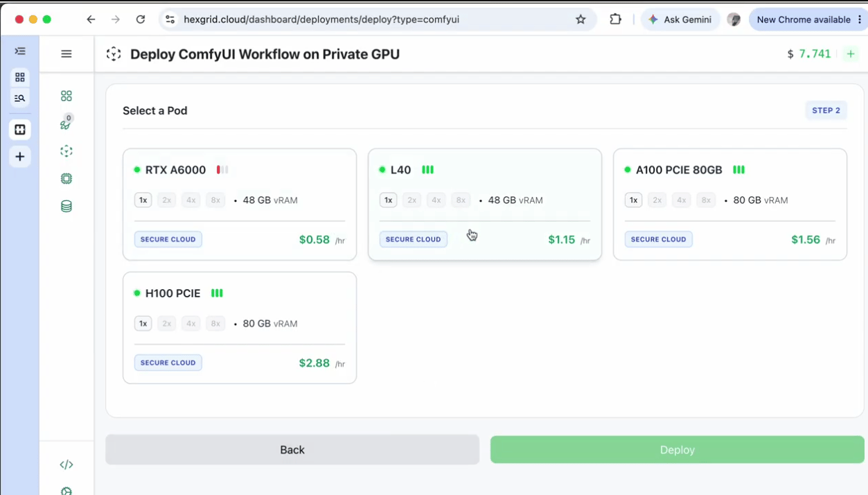Click the H100 PCIE pod name
This screenshot has width=868, height=495.
click(172, 293)
